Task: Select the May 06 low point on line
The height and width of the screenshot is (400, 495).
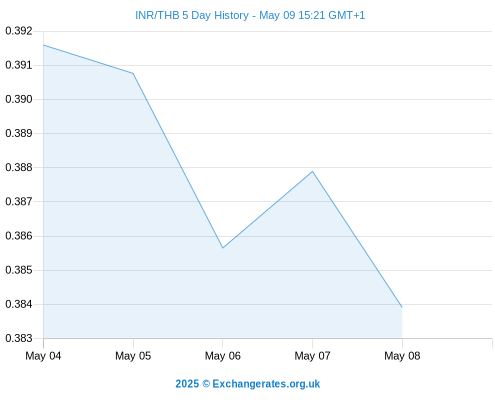Action: pyautogui.click(x=223, y=248)
